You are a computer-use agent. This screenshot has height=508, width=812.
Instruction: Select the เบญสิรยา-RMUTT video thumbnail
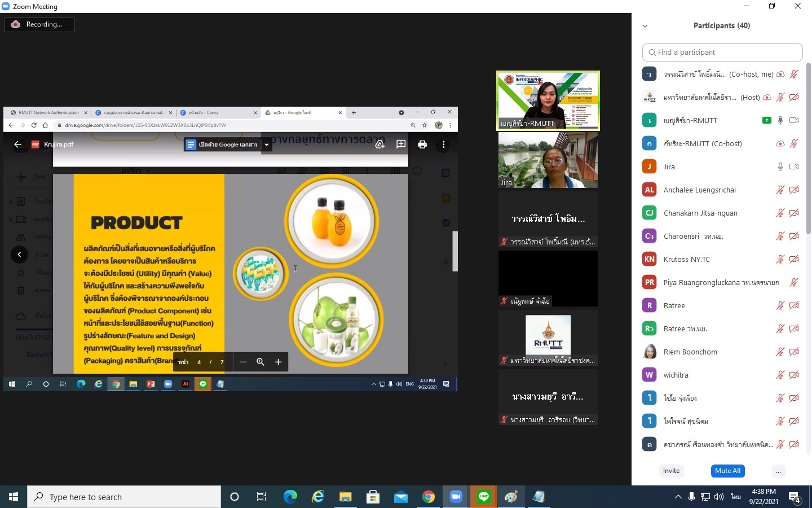click(548, 100)
